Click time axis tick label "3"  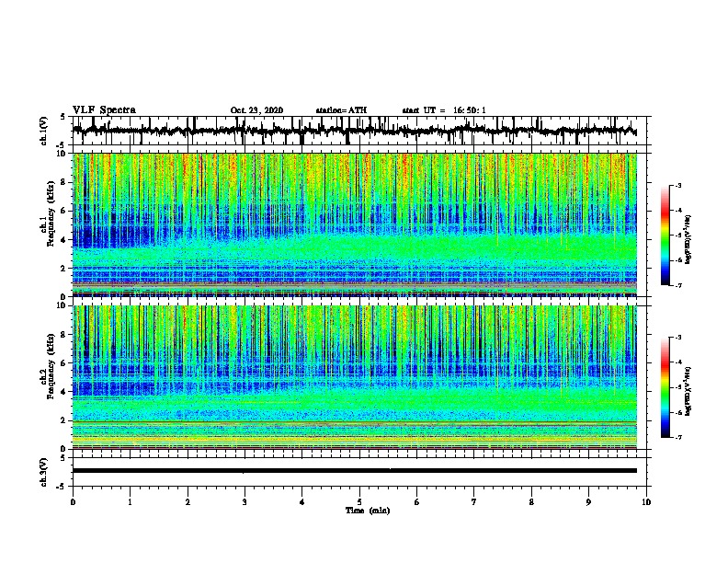click(x=245, y=502)
